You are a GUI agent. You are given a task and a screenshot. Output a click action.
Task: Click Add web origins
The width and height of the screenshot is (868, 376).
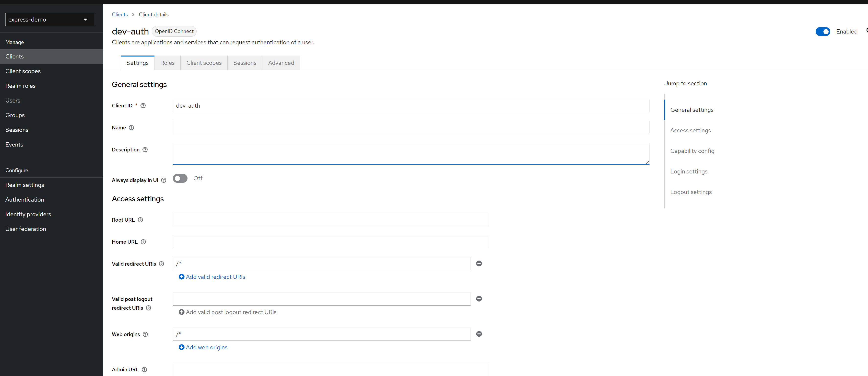(x=203, y=347)
